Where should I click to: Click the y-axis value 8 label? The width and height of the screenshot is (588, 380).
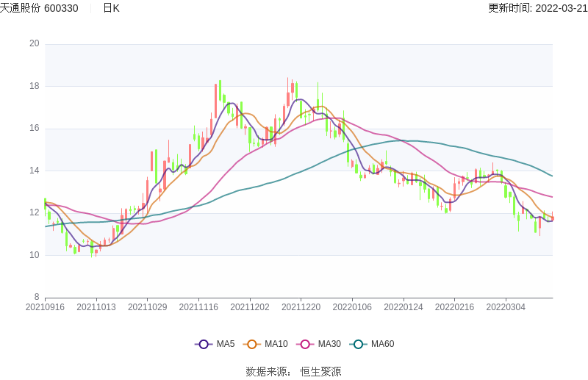36,298
